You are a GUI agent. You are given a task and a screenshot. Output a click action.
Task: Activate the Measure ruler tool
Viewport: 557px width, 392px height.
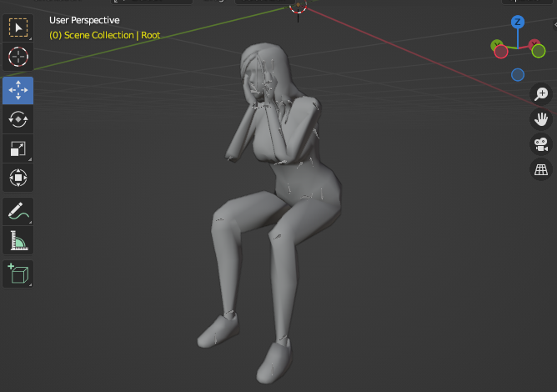[x=18, y=240]
